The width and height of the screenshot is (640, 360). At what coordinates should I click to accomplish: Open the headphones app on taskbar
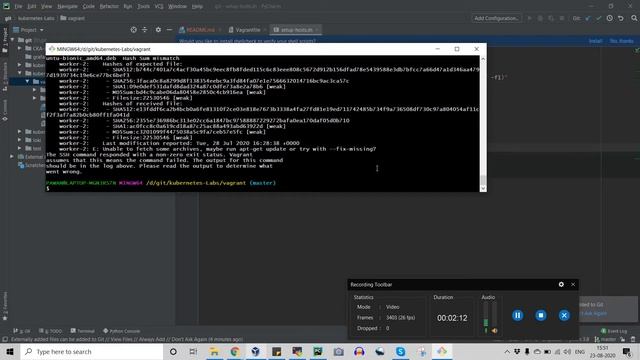coord(359,351)
